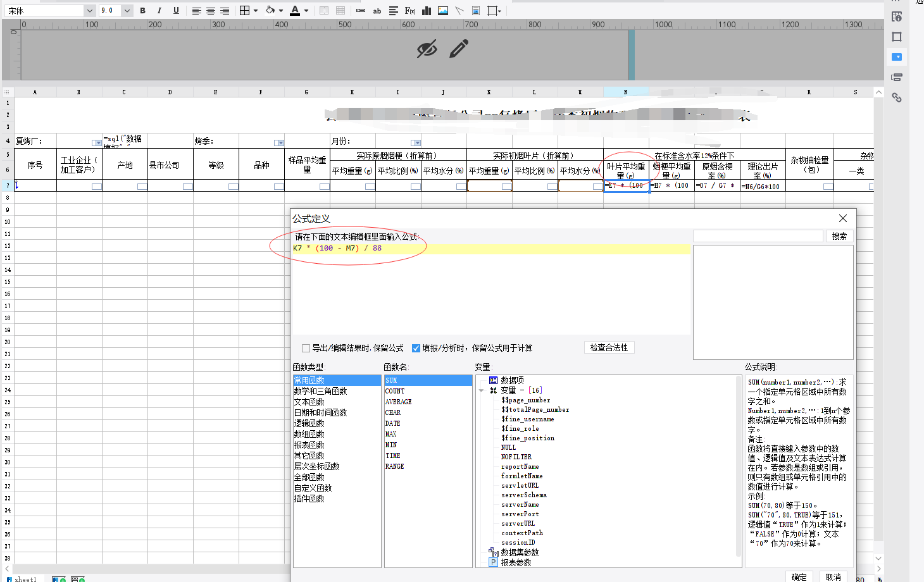Insert a sub-report element
Screen dimensions: 924x582
pos(476,11)
